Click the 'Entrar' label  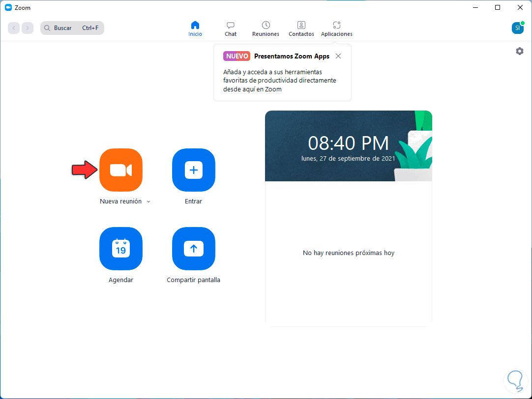point(193,201)
